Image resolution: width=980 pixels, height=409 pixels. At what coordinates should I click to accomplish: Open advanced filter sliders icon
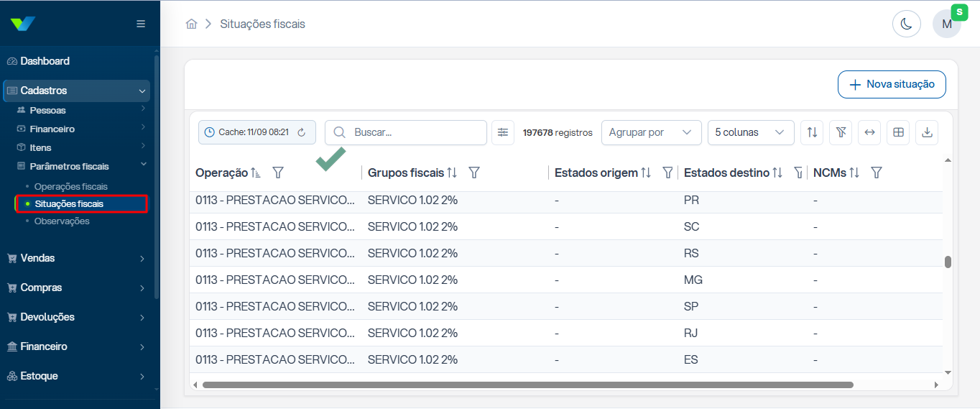503,132
